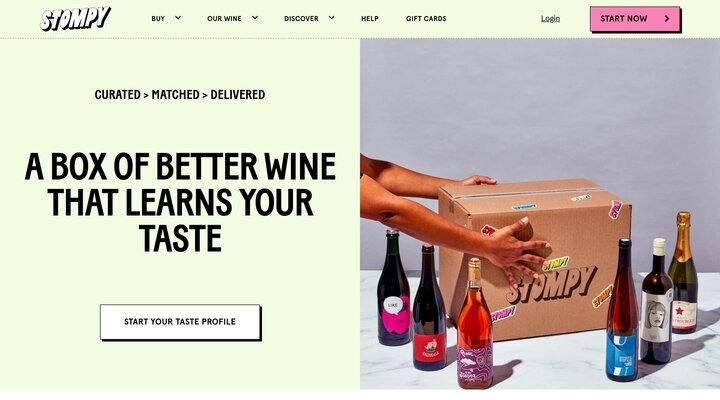The image size is (720, 400).
Task: Click the Login link
Action: click(550, 18)
